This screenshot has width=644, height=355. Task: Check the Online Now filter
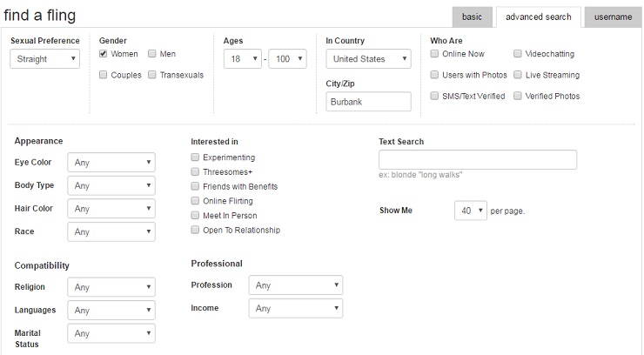pos(435,54)
